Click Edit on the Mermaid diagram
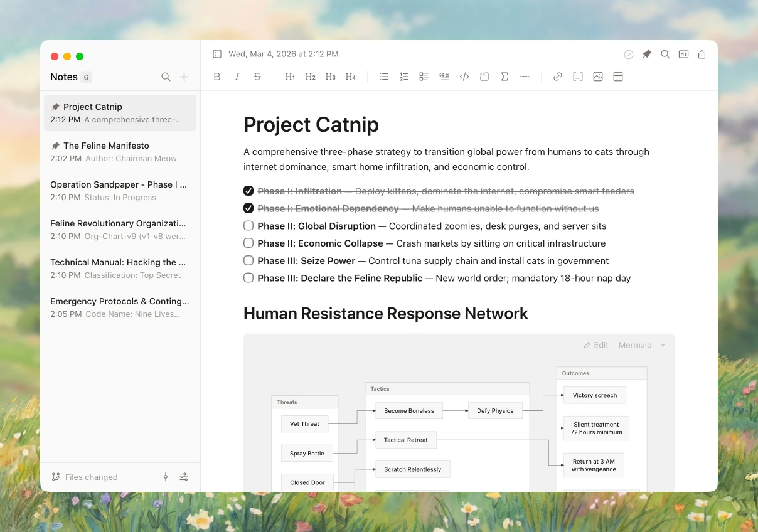The height and width of the screenshot is (532, 758). [x=596, y=345]
